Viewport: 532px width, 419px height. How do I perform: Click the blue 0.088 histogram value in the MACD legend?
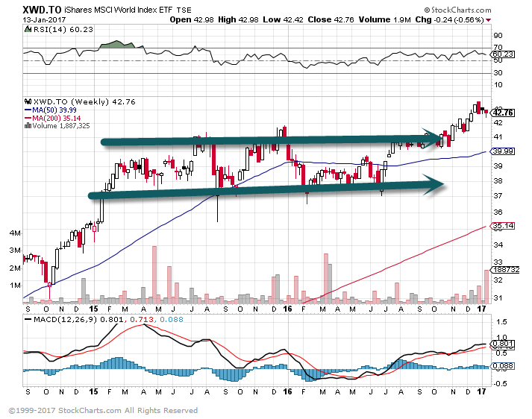pos(172,319)
